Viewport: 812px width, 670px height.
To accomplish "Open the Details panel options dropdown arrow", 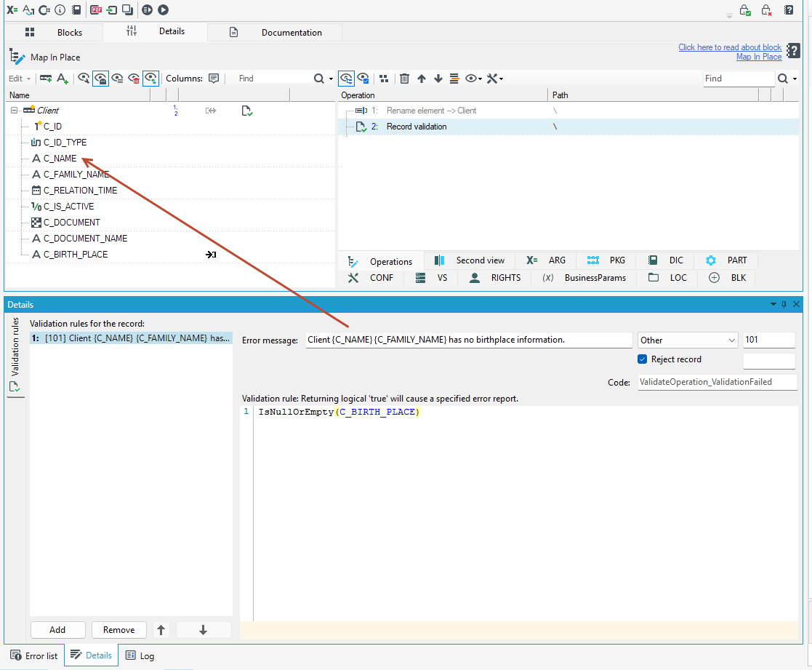I will [x=773, y=304].
